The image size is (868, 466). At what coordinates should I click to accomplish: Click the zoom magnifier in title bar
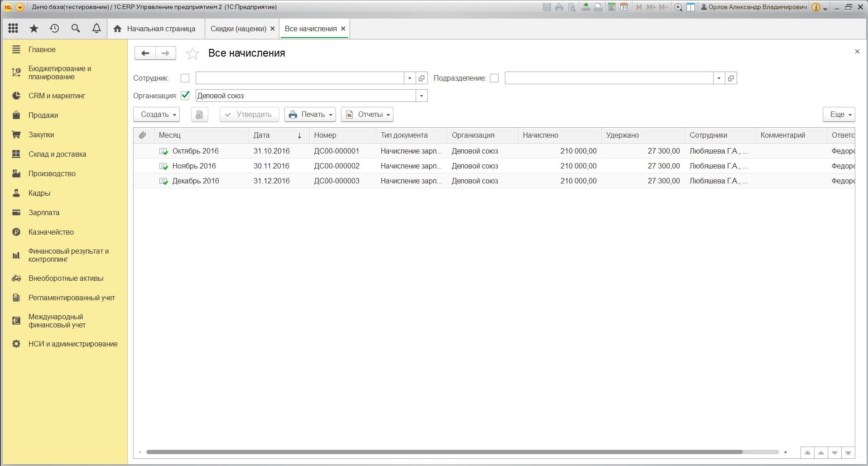tap(678, 7)
